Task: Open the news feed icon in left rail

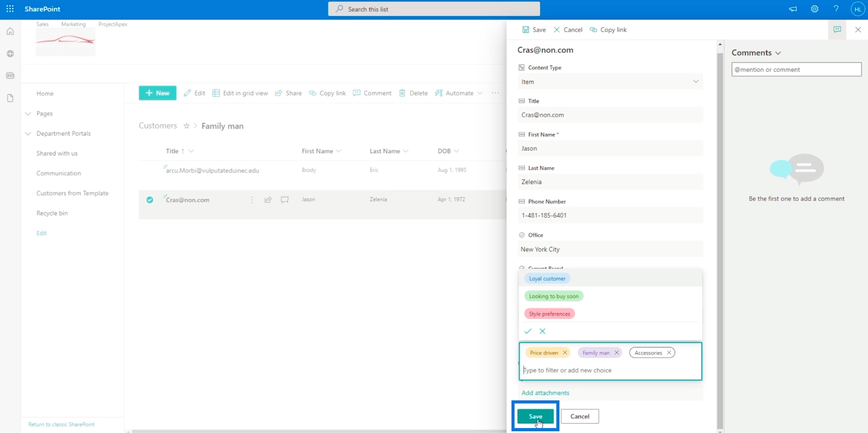Action: click(x=10, y=75)
